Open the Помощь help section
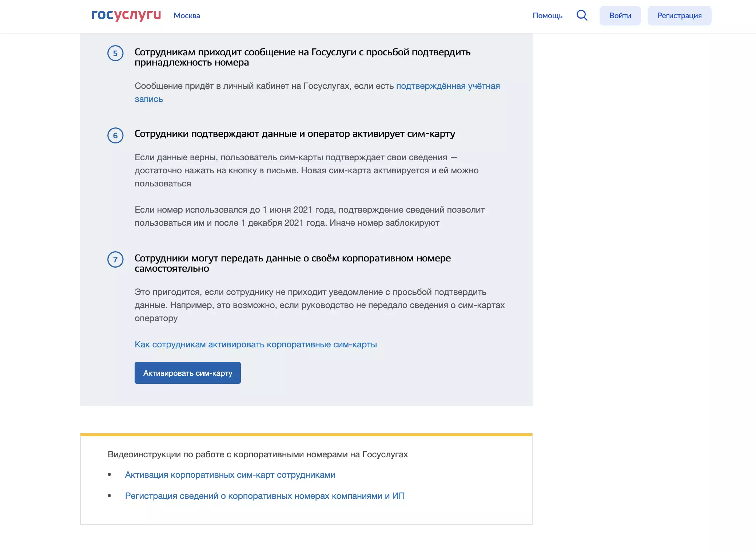756x552 pixels. (x=547, y=16)
